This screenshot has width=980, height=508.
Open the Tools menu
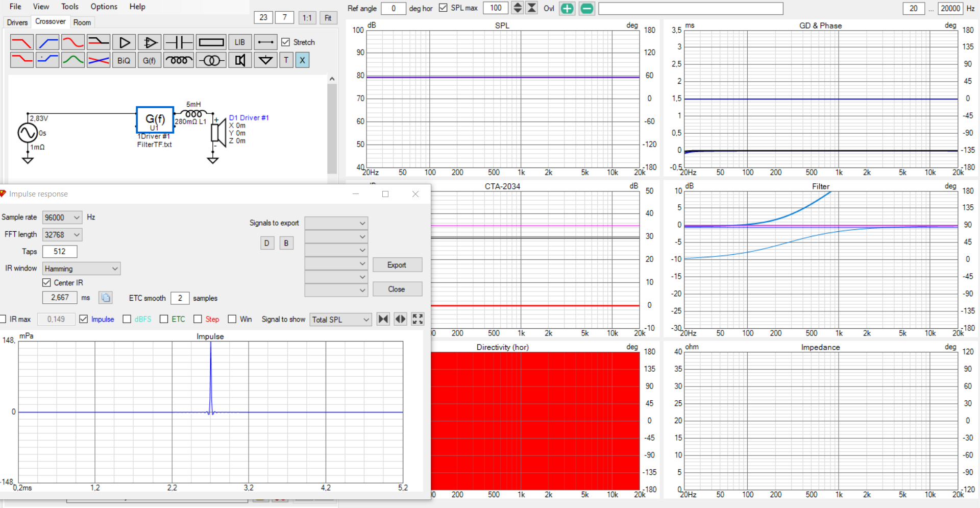[70, 7]
